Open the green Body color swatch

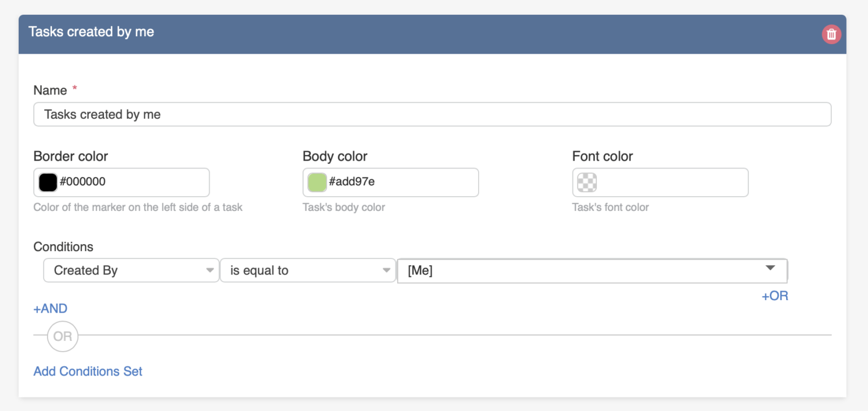point(316,182)
